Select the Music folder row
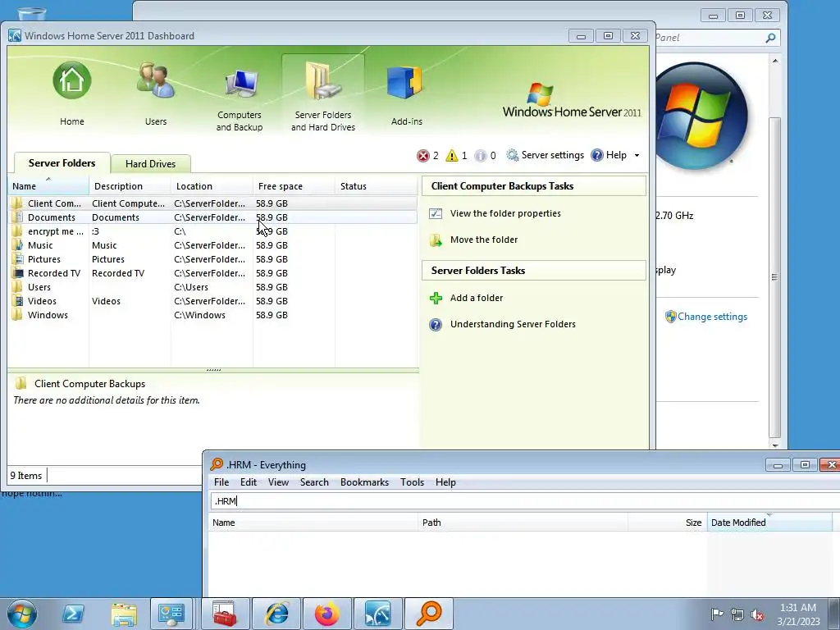This screenshot has height=630, width=840. 212,244
